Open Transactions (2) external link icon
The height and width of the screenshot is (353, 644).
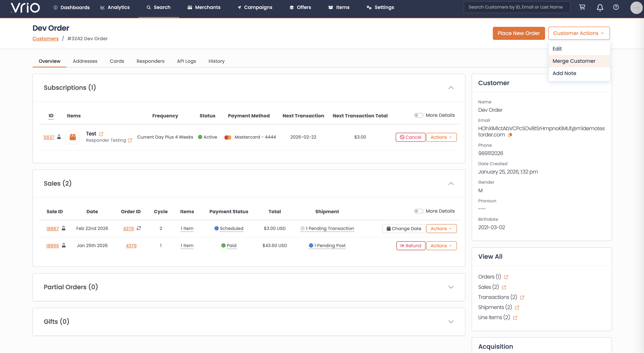coord(522,297)
